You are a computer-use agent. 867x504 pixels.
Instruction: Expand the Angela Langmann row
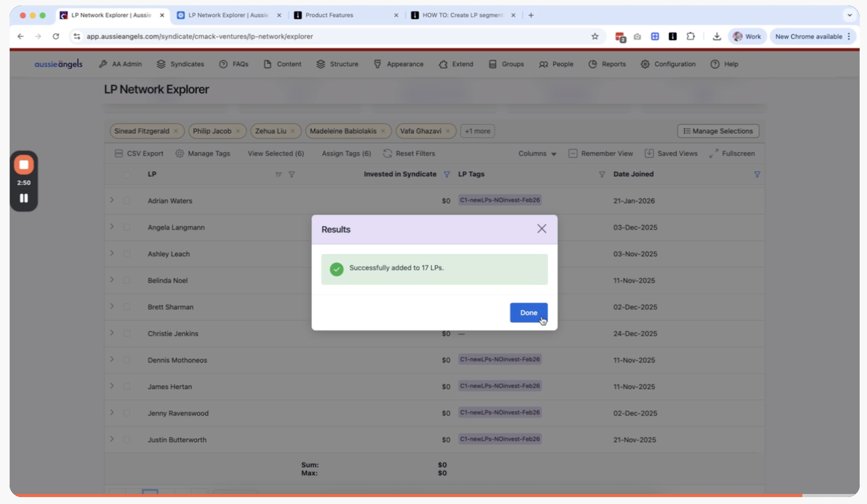[112, 227]
